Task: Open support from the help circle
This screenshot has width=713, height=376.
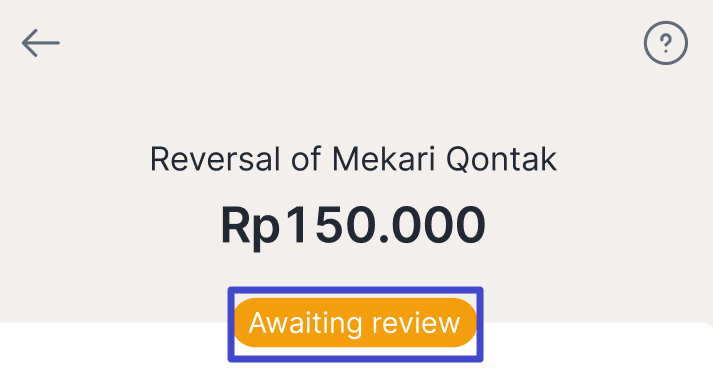Action: click(x=666, y=43)
